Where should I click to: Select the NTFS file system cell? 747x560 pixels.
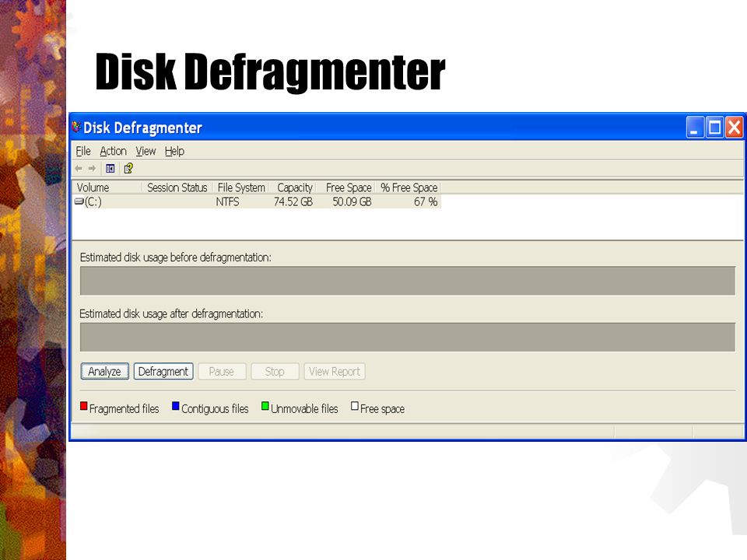(227, 202)
